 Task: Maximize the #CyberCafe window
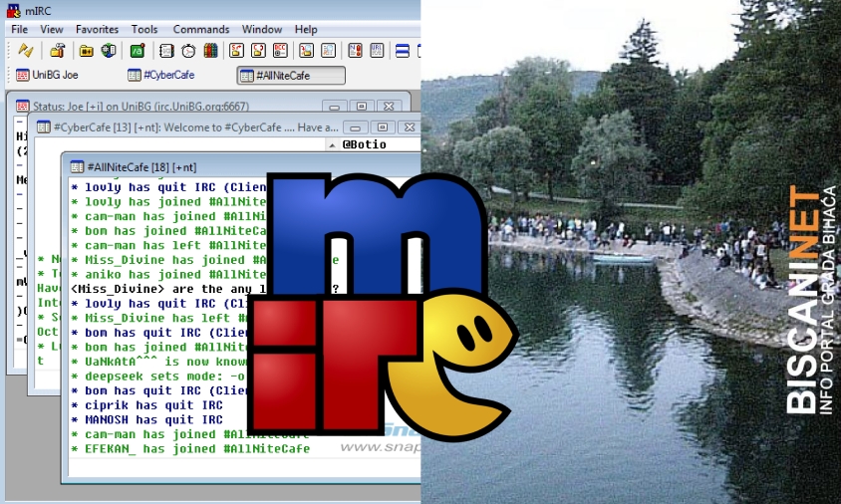pos(383,127)
